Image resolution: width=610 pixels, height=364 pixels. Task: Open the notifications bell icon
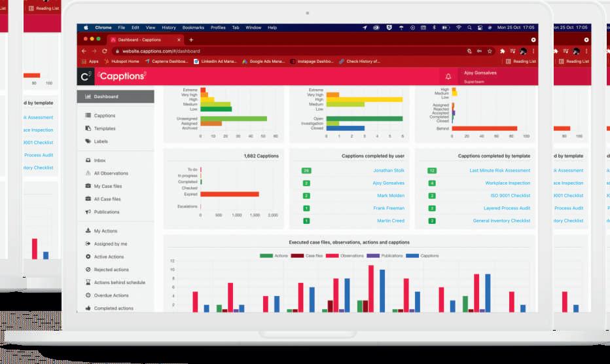pos(448,77)
